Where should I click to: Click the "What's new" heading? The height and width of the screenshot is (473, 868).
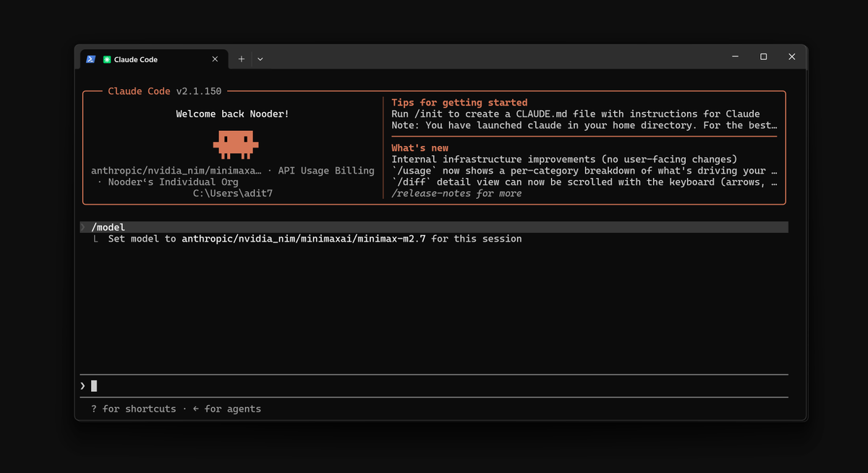420,148
